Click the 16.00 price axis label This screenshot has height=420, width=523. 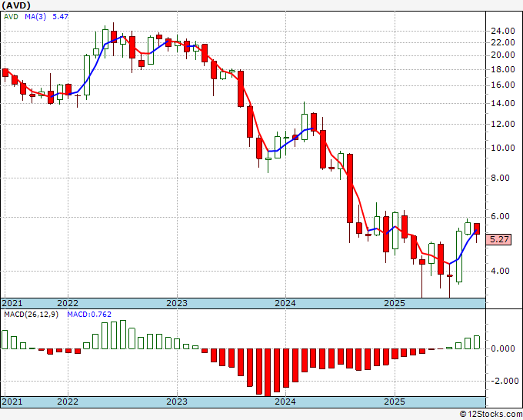coord(503,85)
